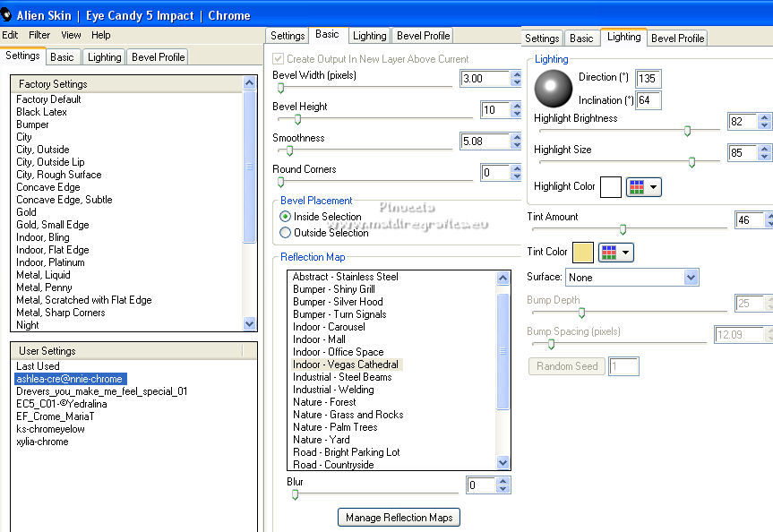The image size is (773, 532).
Task: Choose Abstract - Stainless Steel reflection map
Action: (345, 277)
